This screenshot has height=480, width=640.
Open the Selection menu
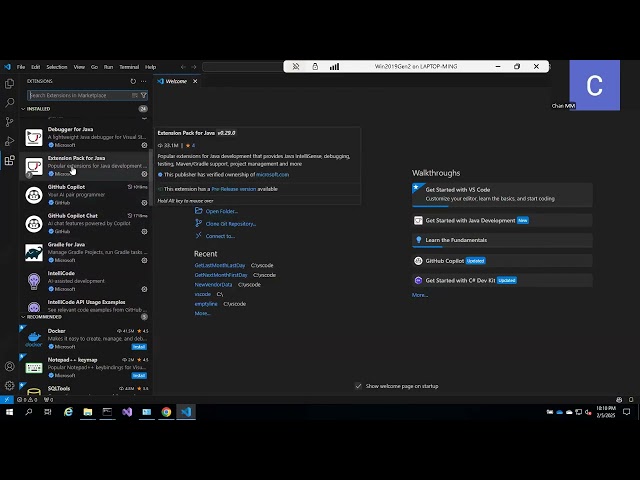[57, 67]
